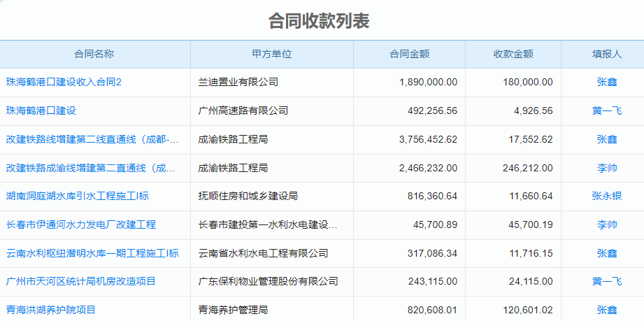Open 珠海鹤港口建设 contract for 广州高速路有限公司
Viewport: 644px width, 321px height.
coord(41,110)
